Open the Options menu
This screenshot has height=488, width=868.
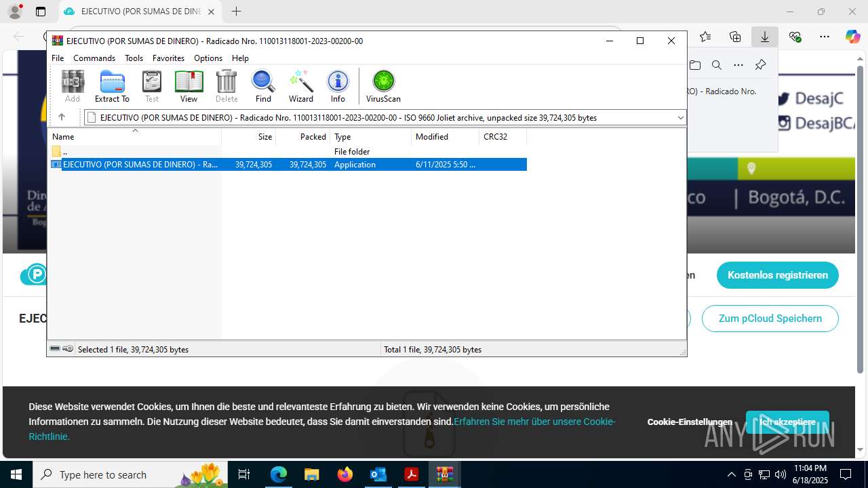(208, 58)
